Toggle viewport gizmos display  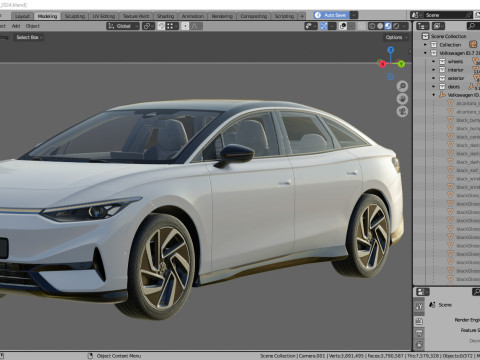pos(324,26)
